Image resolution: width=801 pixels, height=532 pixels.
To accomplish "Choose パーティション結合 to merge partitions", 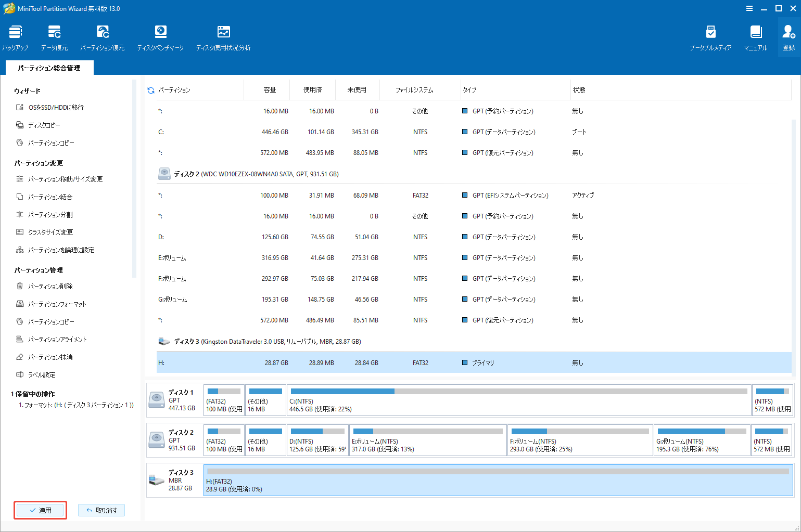I will click(47, 197).
